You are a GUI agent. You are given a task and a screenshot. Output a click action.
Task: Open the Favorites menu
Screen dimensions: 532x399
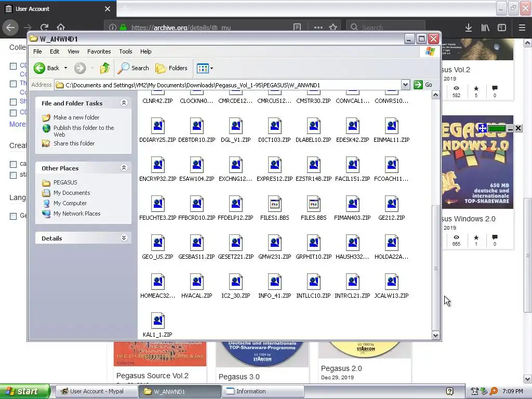(99, 51)
